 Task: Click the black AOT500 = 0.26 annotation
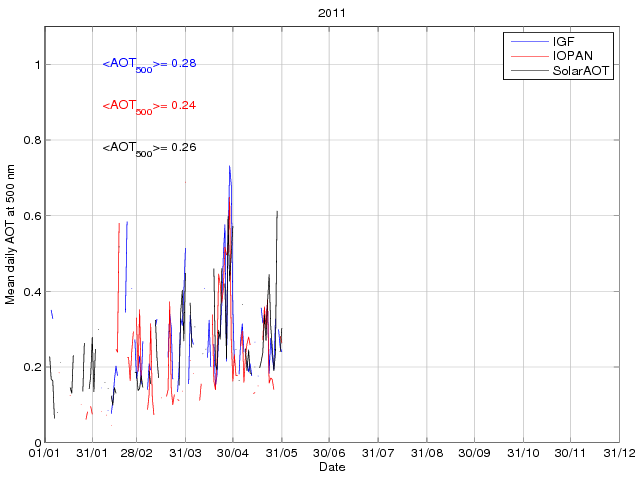coord(149,148)
